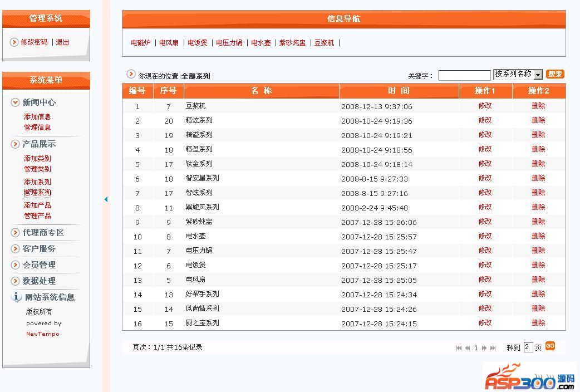Click 修改 for 智安星系列 row
Viewport: 580px width, 392px height.
485,178
